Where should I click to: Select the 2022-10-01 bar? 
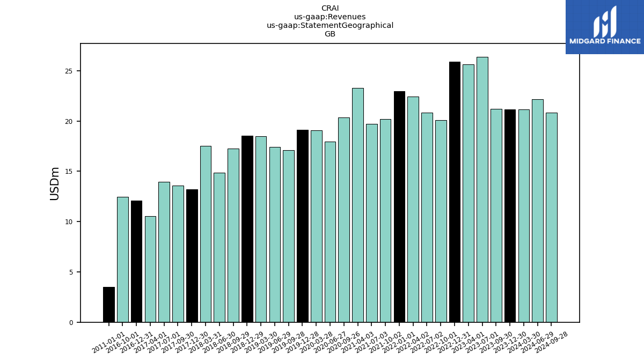[441, 221]
